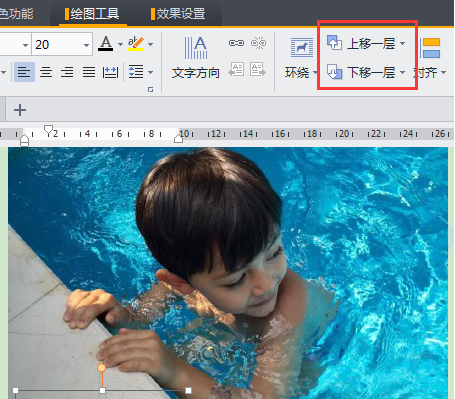The height and width of the screenshot is (399, 455).
Task: Expand the font color dropdown arrow
Action: point(120,44)
